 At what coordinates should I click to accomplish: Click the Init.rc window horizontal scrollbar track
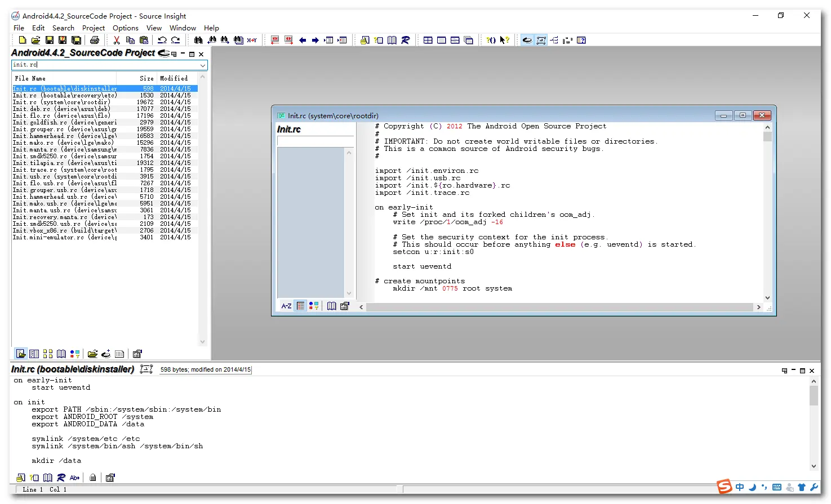coord(561,307)
